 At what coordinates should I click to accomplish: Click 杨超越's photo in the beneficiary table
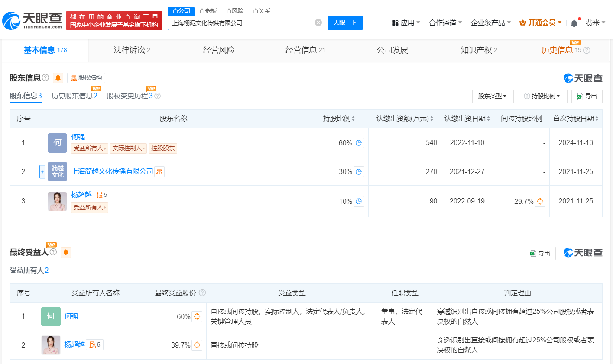tap(51, 345)
